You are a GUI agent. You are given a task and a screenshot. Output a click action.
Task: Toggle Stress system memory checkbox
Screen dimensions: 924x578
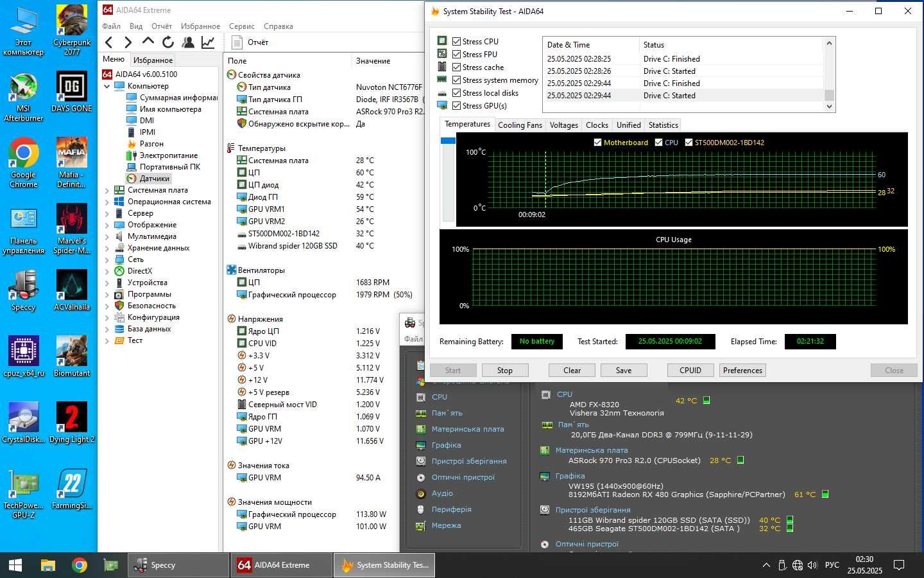[x=457, y=80]
